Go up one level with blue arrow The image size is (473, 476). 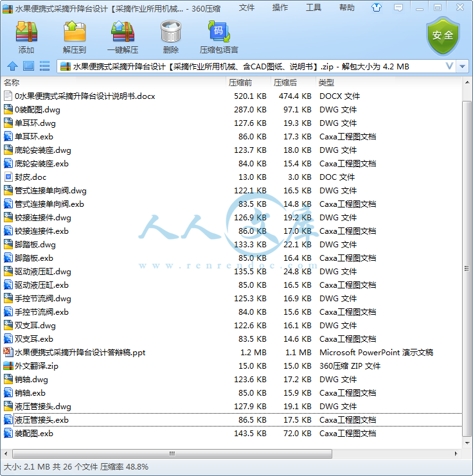[12, 66]
